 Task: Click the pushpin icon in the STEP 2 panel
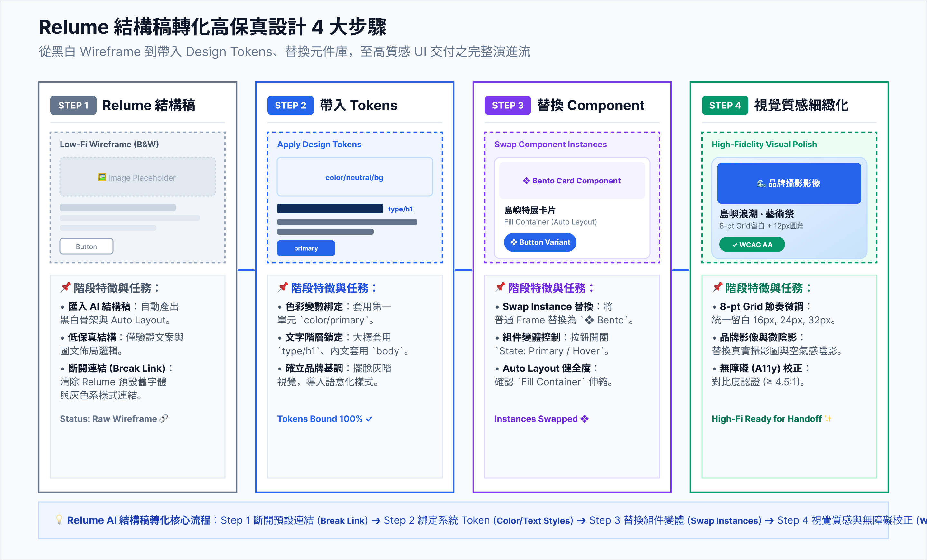[x=283, y=287]
